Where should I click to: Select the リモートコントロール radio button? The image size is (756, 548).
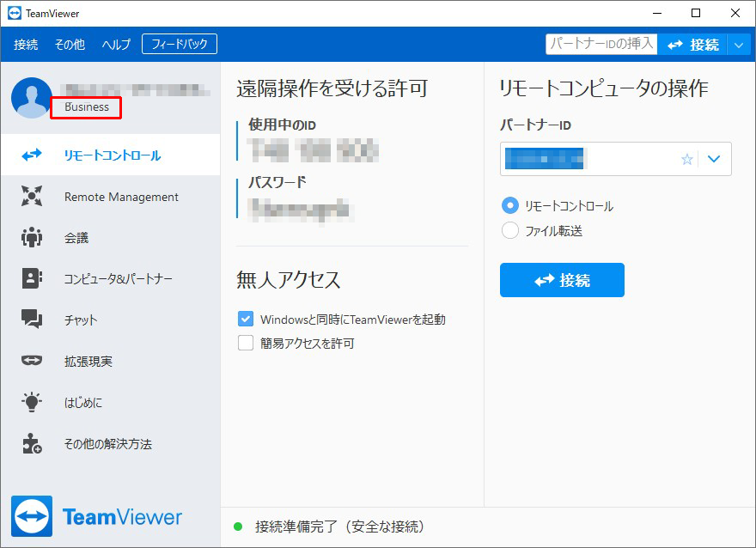point(510,206)
